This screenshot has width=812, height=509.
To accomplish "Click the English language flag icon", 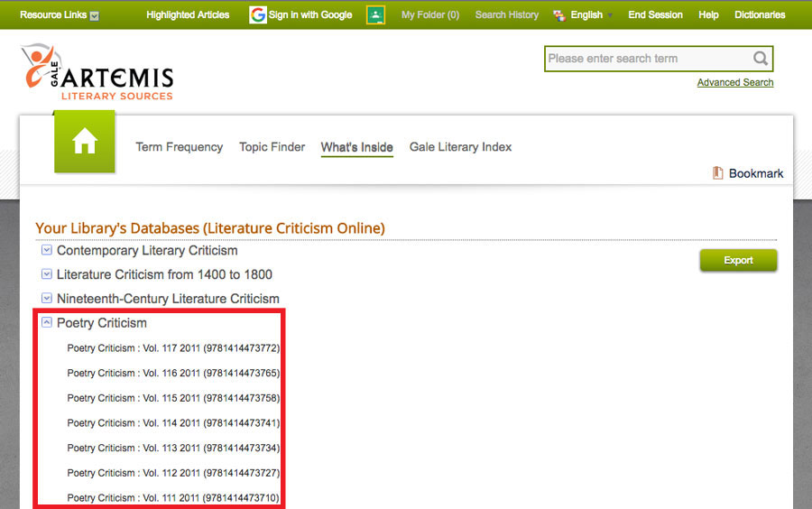I will 559,15.
